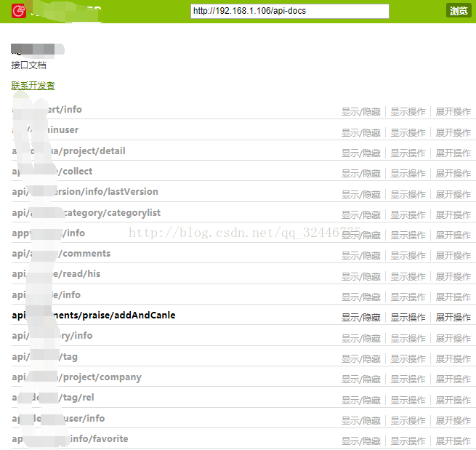Viewport: 476px width, 450px height.
Task: Toggle 显示/隐藏 for project/detail row
Action: [x=361, y=153]
